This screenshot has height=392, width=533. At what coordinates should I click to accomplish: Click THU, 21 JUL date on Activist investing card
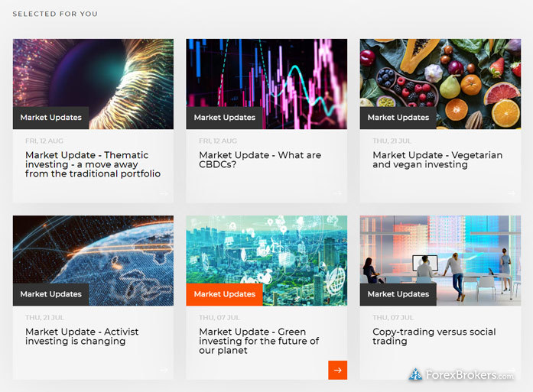pyautogui.click(x=44, y=318)
